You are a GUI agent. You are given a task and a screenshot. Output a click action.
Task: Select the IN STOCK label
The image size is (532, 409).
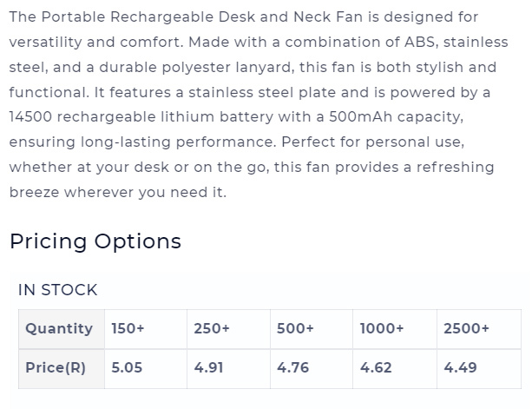point(57,290)
